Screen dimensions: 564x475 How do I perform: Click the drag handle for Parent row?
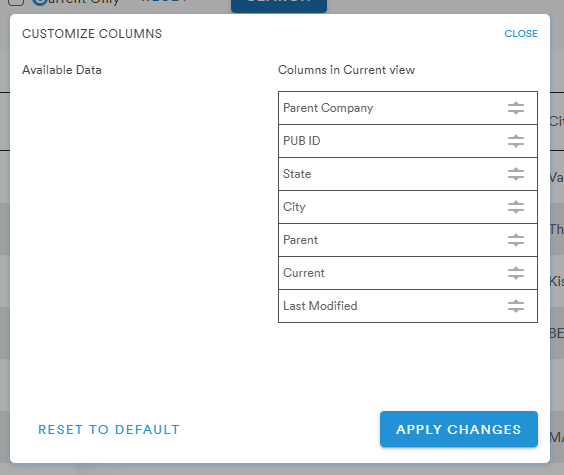pyautogui.click(x=516, y=240)
